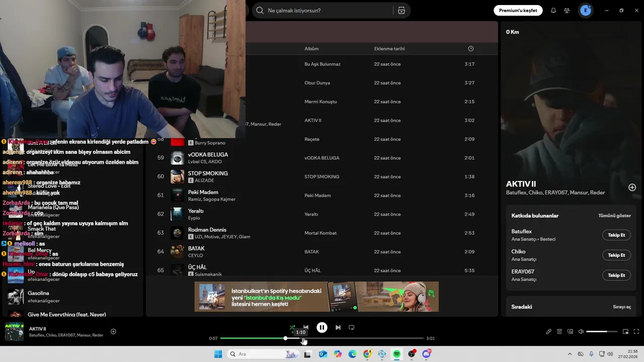
Task: Open the Browse icon beside search
Action: click(x=401, y=11)
